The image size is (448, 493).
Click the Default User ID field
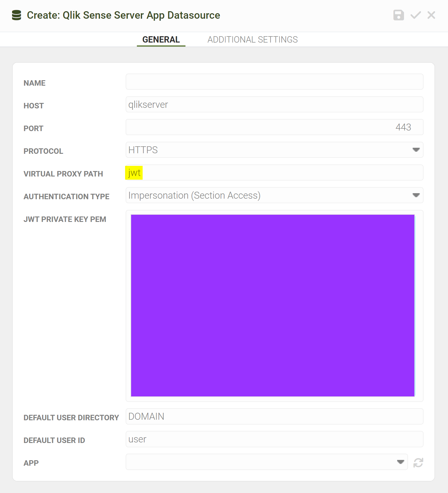[274, 439]
